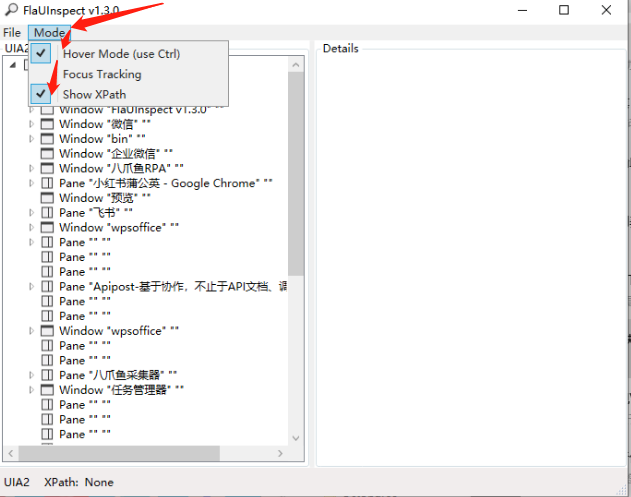Click window icon beside "bin" row
Image resolution: width=631 pixels, height=497 pixels.
point(47,139)
